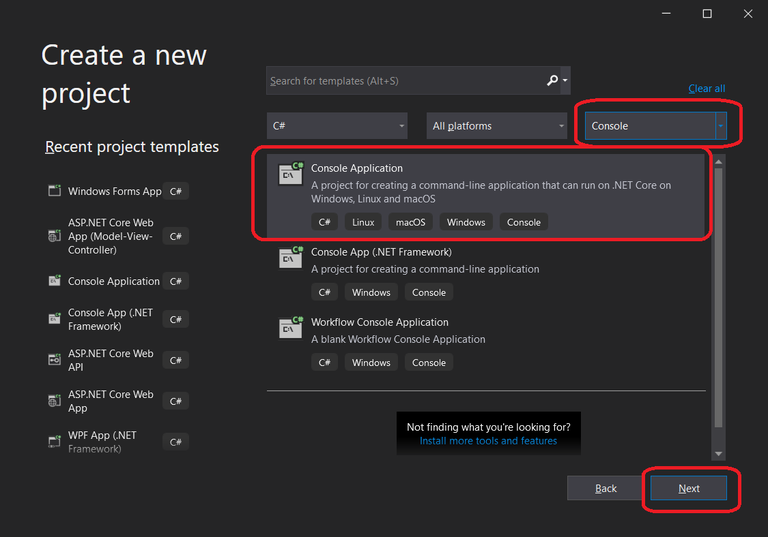The height and width of the screenshot is (537, 768).
Task: Click the Workflow Console Application template icon
Action: click(x=291, y=328)
